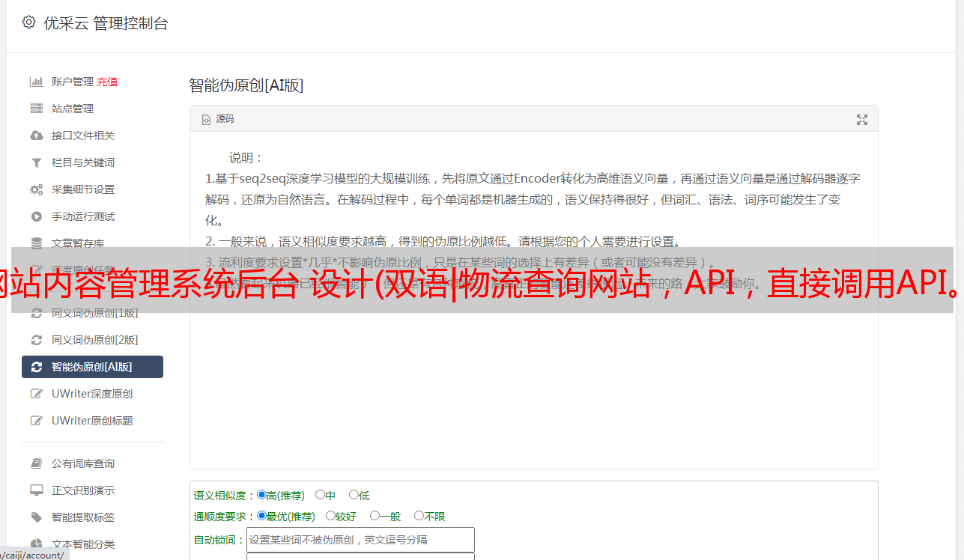The height and width of the screenshot is (560, 964).
Task: Click the 站点管理 server icon
Action: 36,109
